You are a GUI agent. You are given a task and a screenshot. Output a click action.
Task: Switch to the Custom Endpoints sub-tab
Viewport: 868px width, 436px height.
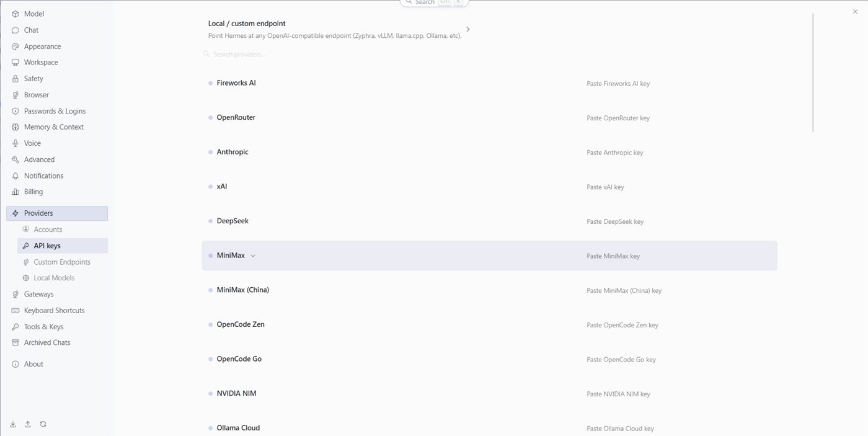point(62,262)
